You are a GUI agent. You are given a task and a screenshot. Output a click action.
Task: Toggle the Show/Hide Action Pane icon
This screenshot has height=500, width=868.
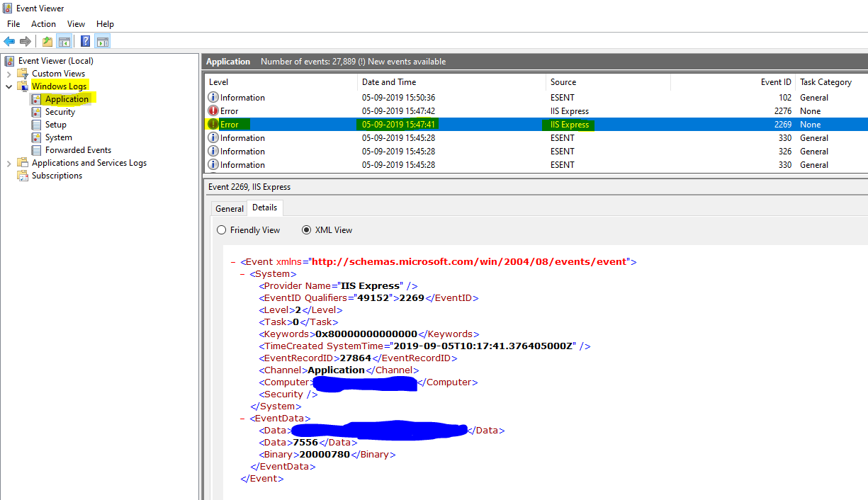(103, 41)
